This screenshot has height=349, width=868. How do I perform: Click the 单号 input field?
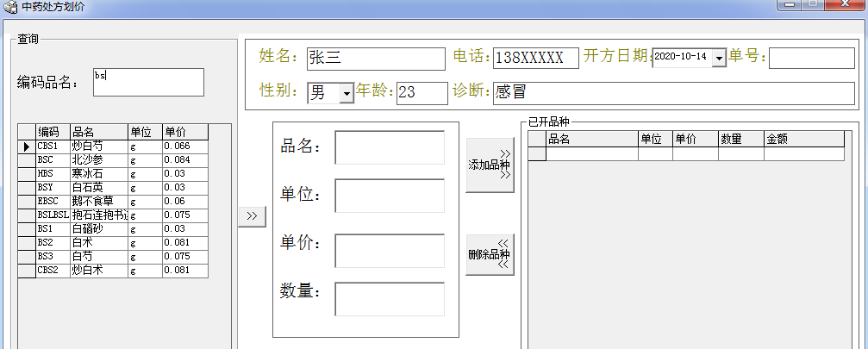(x=811, y=59)
